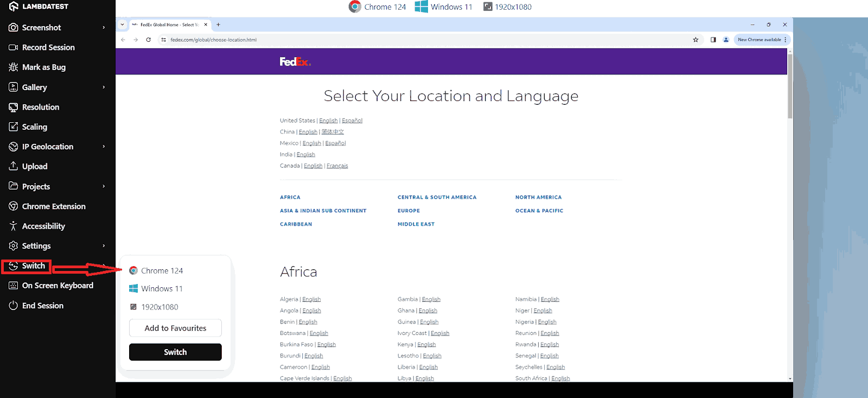Click the LambdaTest logo icon

click(14, 7)
